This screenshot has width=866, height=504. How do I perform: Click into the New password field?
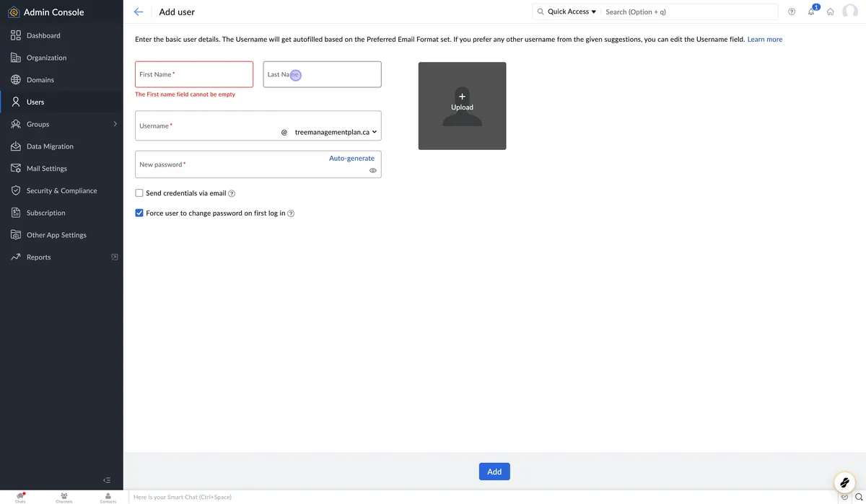[258, 164]
